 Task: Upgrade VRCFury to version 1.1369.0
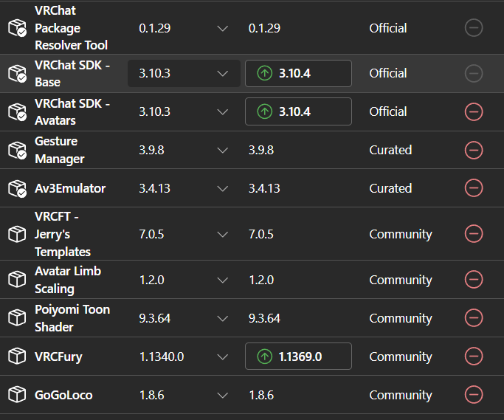click(298, 357)
